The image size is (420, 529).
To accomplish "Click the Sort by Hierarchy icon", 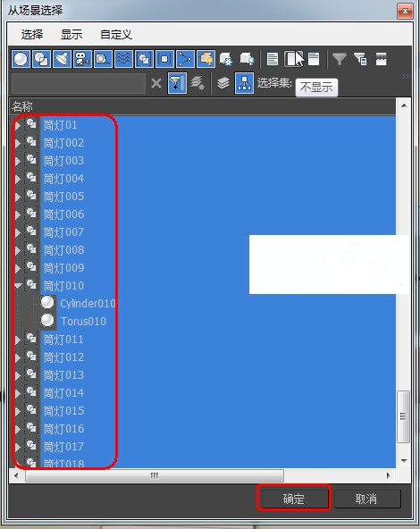I will [x=244, y=83].
